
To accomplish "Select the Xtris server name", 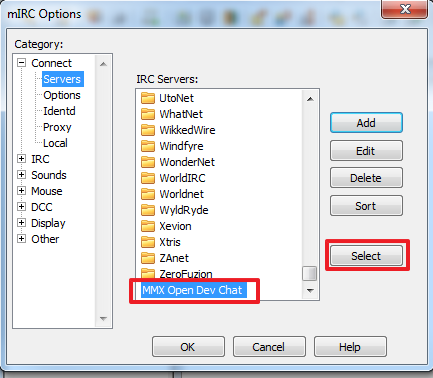I will pyautogui.click(x=170, y=242).
